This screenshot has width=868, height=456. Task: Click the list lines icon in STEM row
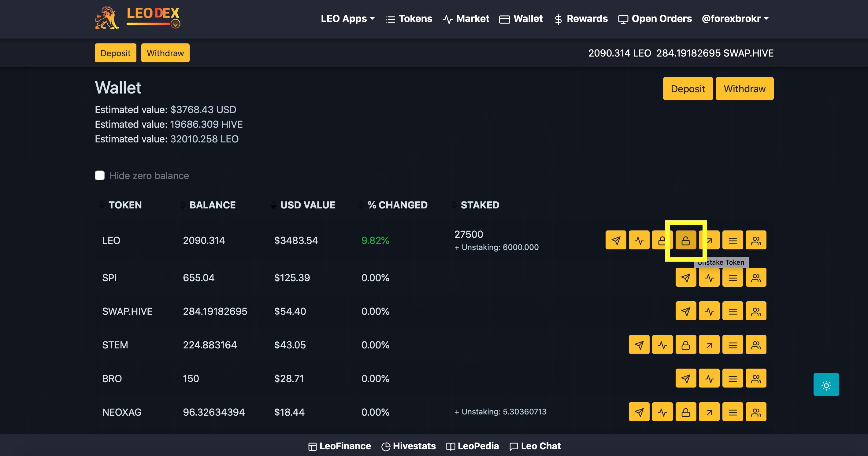[x=733, y=345]
